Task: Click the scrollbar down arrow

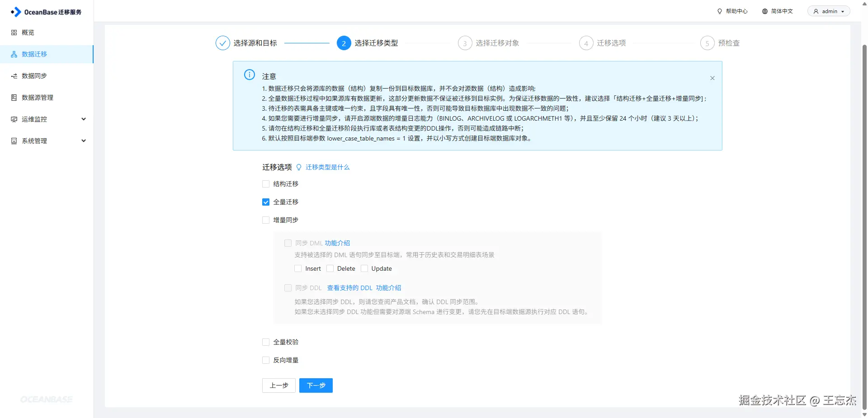Action: coord(864,414)
